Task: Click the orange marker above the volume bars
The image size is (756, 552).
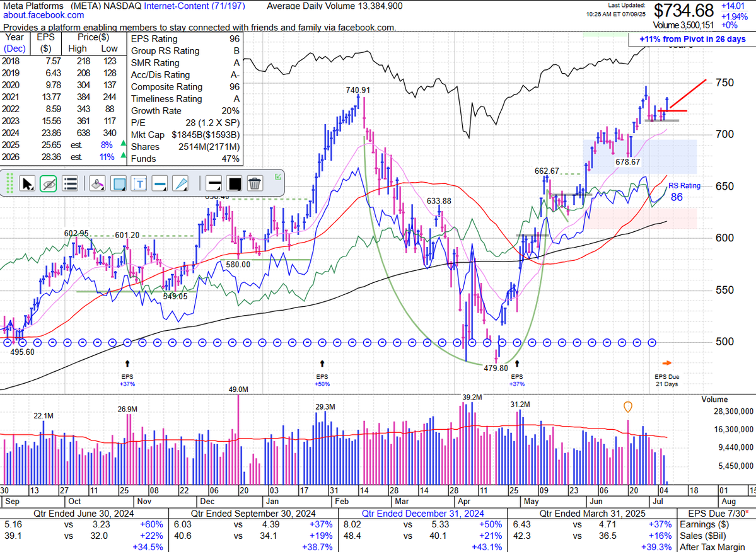Action: (628, 407)
